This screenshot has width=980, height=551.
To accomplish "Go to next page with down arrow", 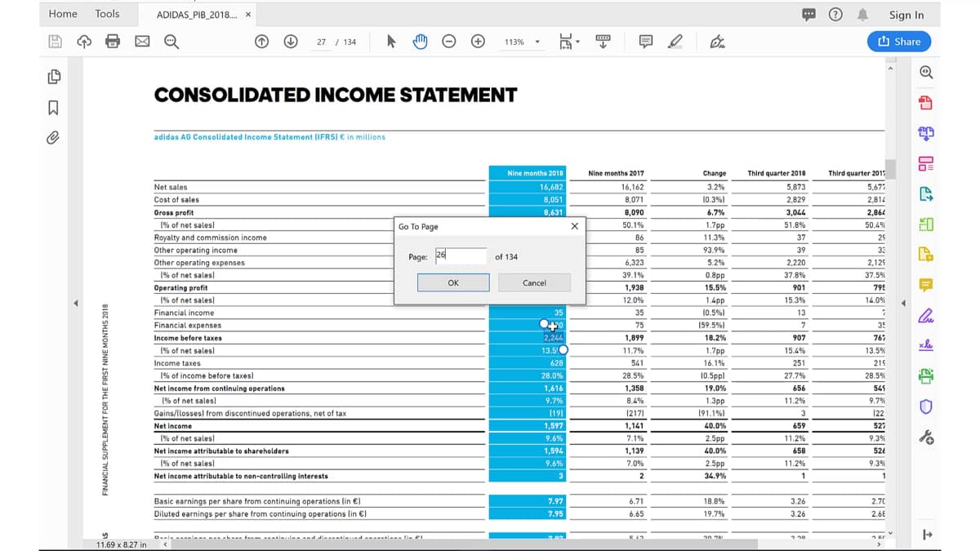I will (292, 42).
